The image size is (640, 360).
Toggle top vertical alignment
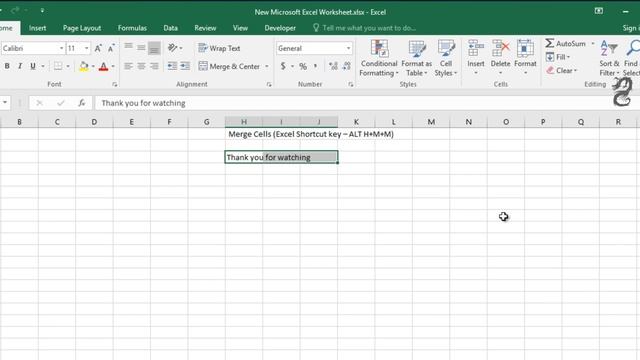tap(129, 48)
